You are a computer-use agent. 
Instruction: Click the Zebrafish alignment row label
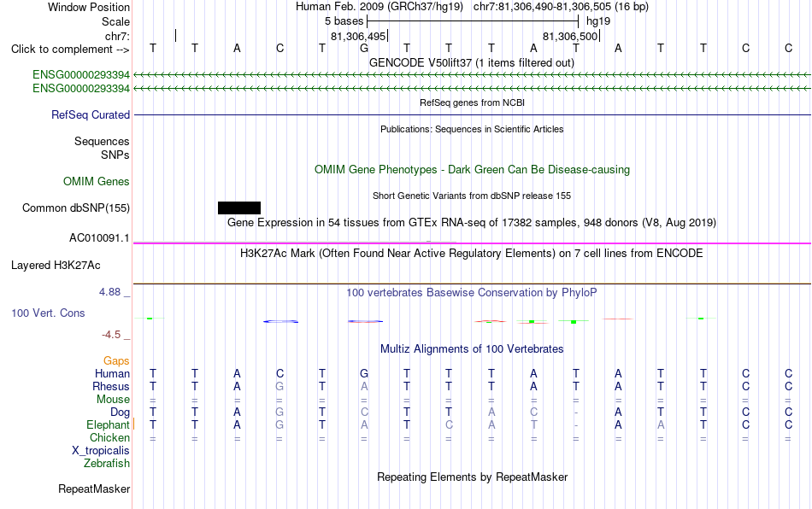click(107, 464)
